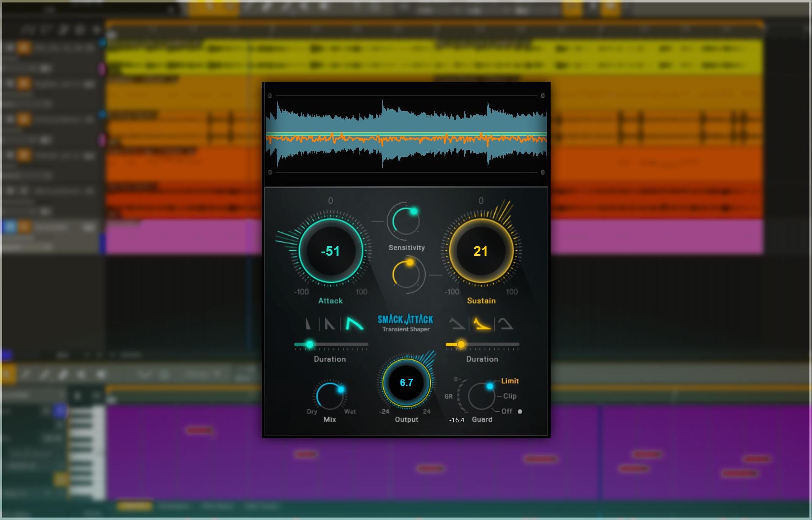Click the -16.4 gain reduction readout
Screen dimensions: 812x520
[457, 420]
